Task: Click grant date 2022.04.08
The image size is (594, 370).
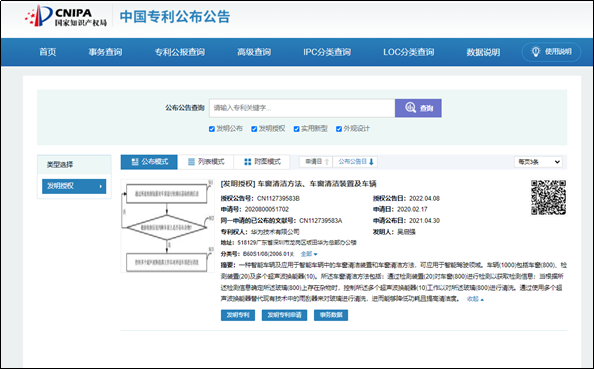Action: pos(424,198)
